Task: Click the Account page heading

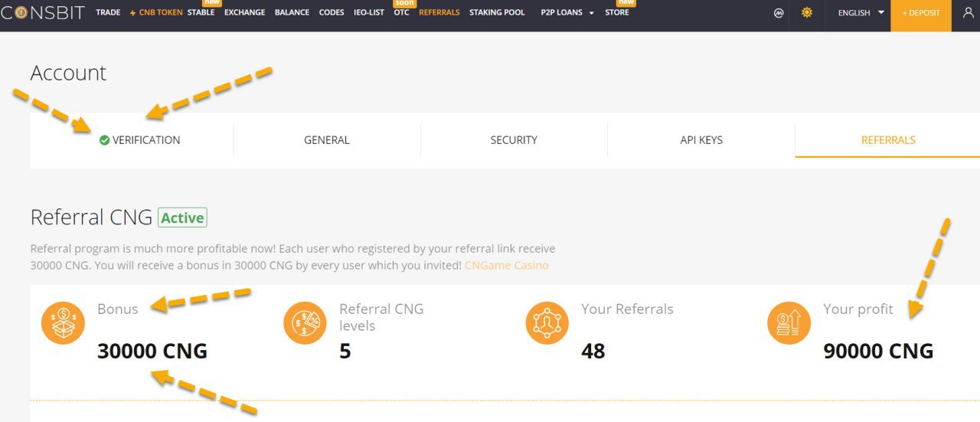Action: point(68,73)
